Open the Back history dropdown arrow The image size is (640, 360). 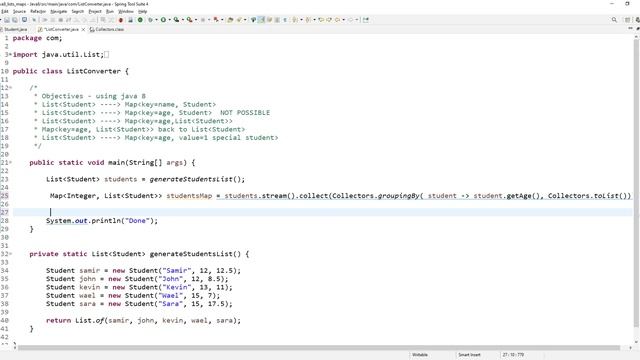(344, 20)
